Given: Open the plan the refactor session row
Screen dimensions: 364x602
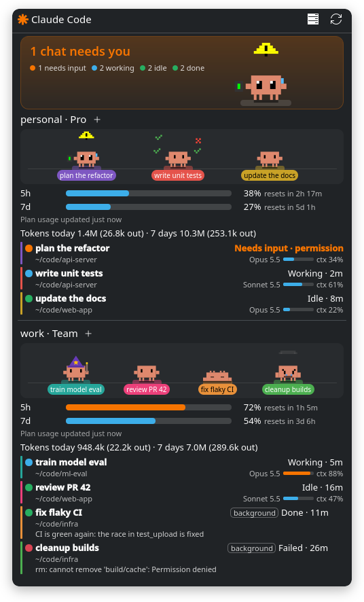Looking at the screenshot, I should [x=182, y=253].
